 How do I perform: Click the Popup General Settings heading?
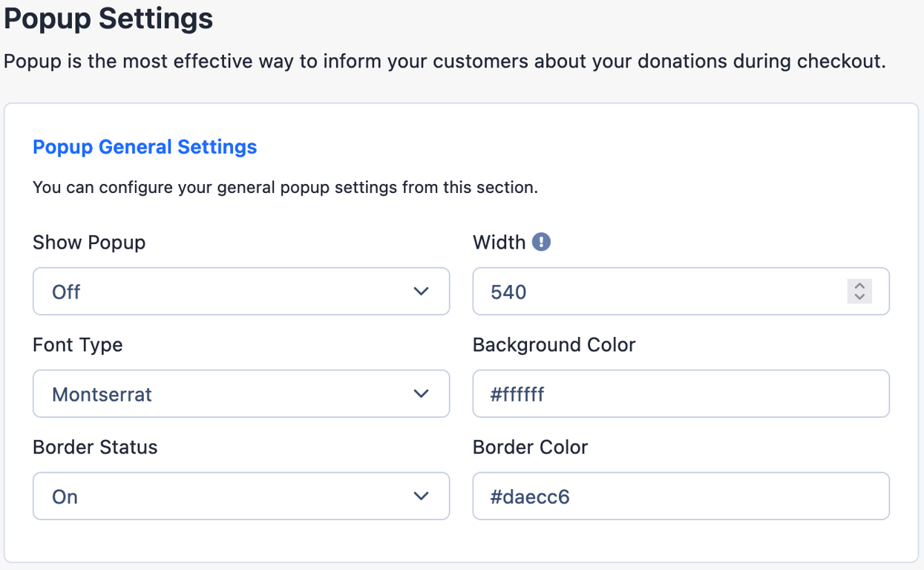pos(145,147)
